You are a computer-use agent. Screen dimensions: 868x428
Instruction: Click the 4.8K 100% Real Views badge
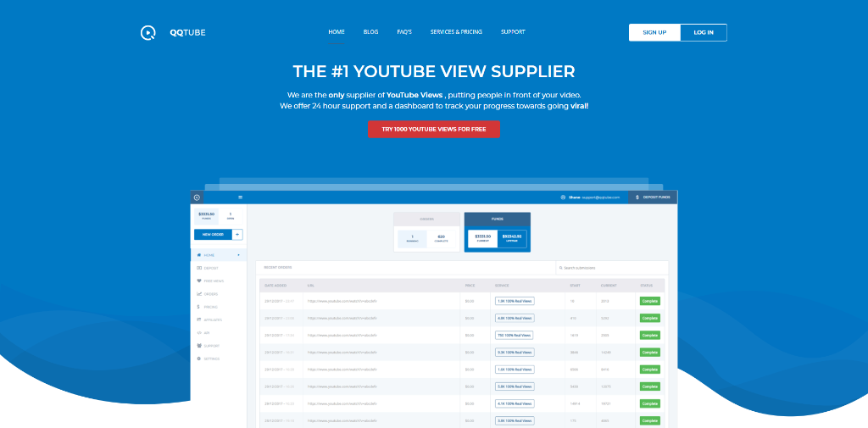[515, 319]
